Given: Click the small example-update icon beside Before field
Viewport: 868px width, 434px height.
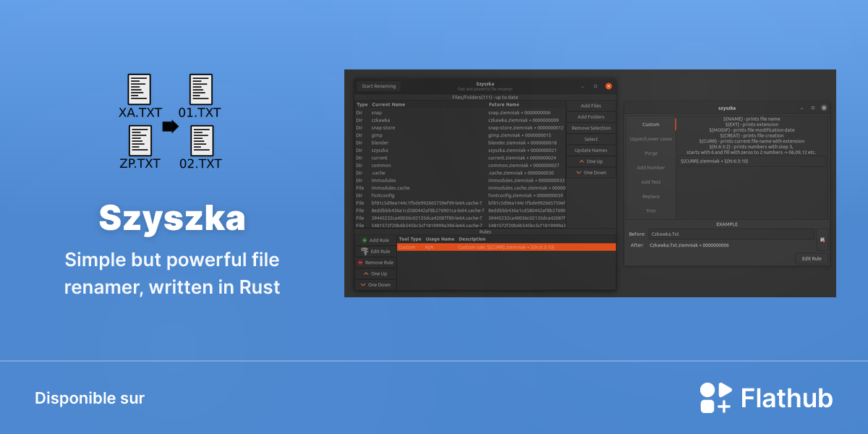Looking at the screenshot, I should pos(822,239).
